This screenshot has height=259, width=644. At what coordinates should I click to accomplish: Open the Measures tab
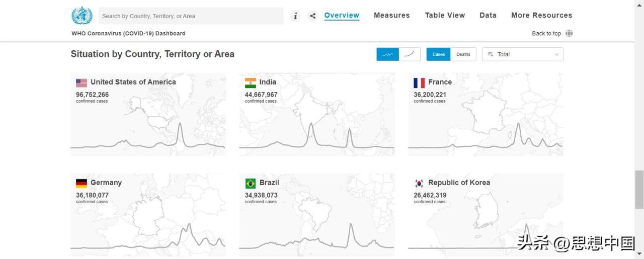point(392,15)
